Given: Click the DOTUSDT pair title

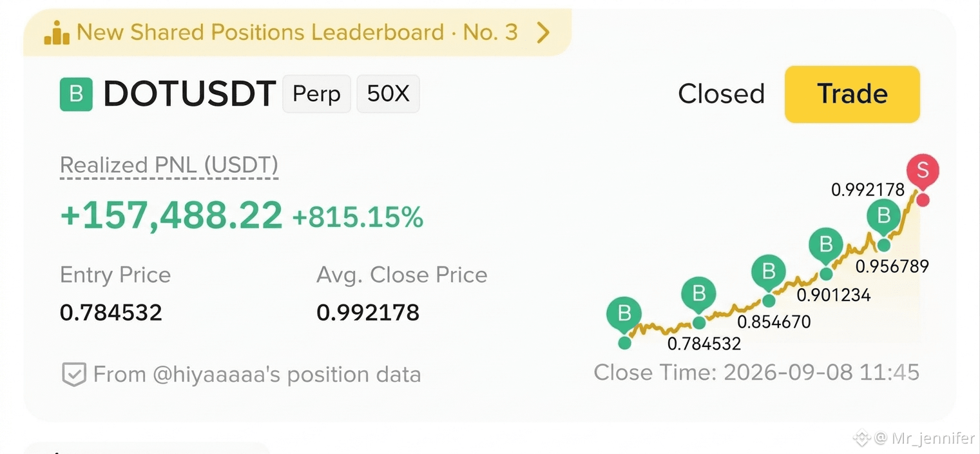Looking at the screenshot, I should click(x=189, y=94).
